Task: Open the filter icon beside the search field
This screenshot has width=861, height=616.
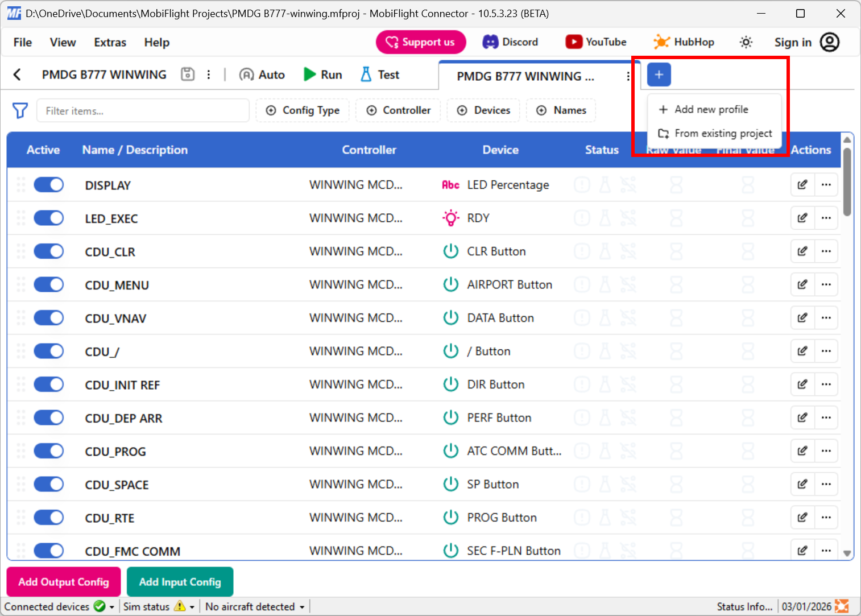Action: (x=20, y=110)
